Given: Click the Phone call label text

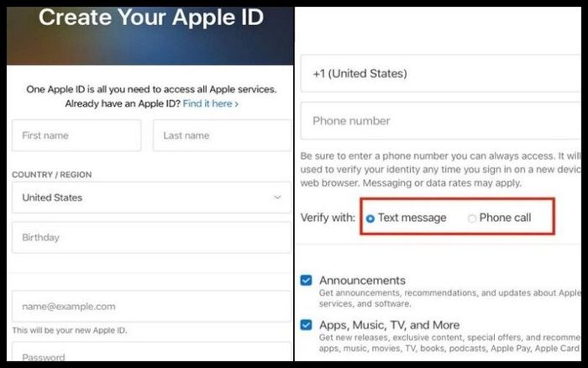Looking at the screenshot, I should [x=505, y=218].
